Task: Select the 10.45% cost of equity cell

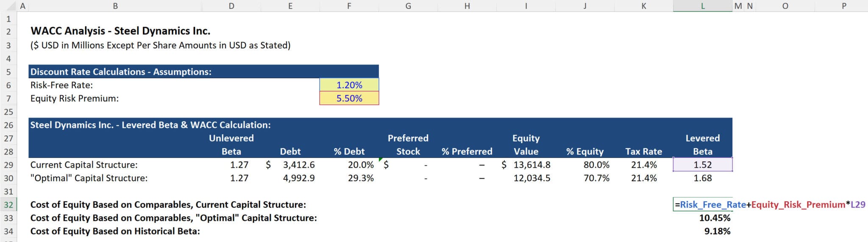Action: tap(714, 218)
